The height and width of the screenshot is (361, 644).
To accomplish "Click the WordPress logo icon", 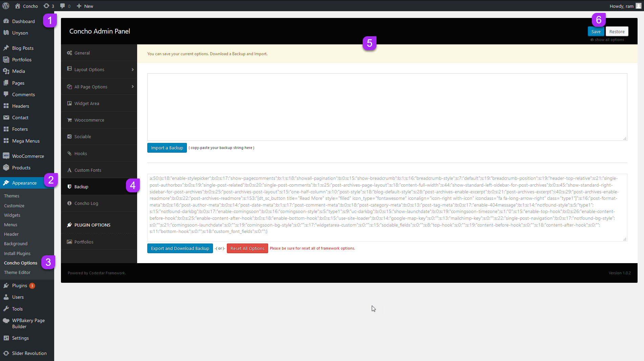I will [6, 6].
